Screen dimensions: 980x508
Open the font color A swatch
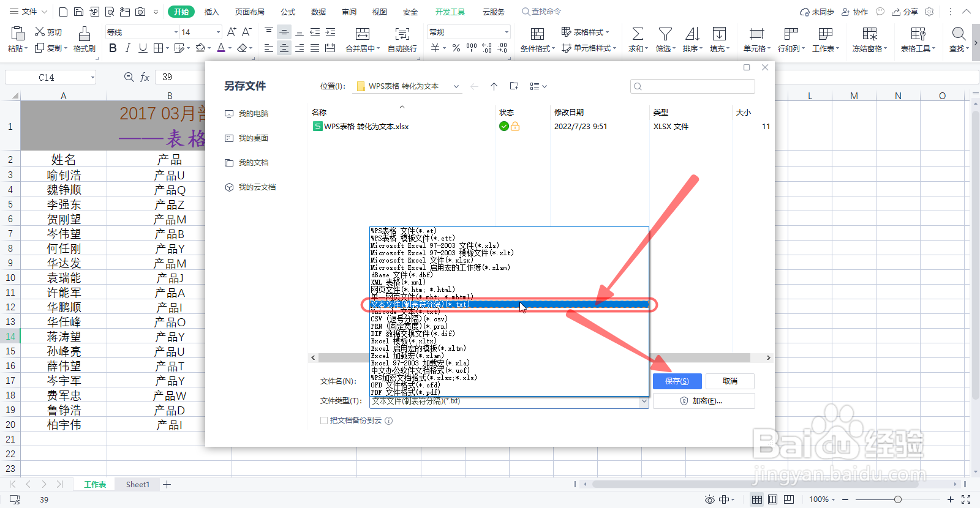click(221, 48)
